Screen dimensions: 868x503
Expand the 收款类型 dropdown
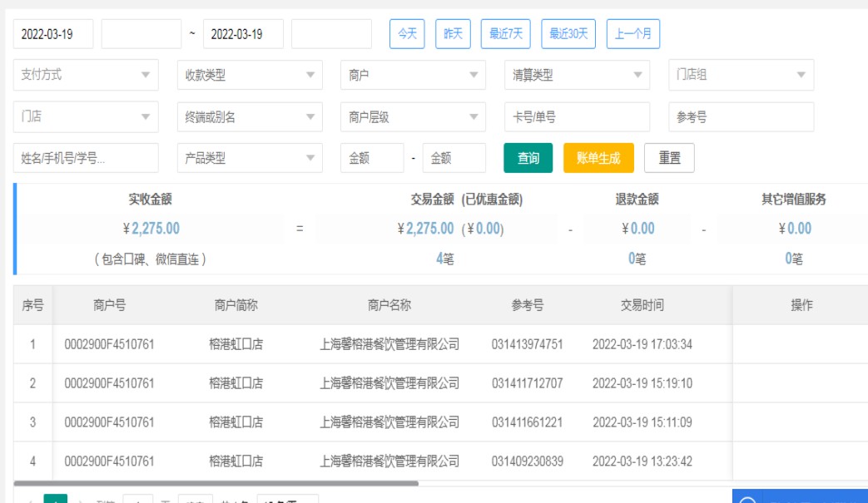pos(250,75)
